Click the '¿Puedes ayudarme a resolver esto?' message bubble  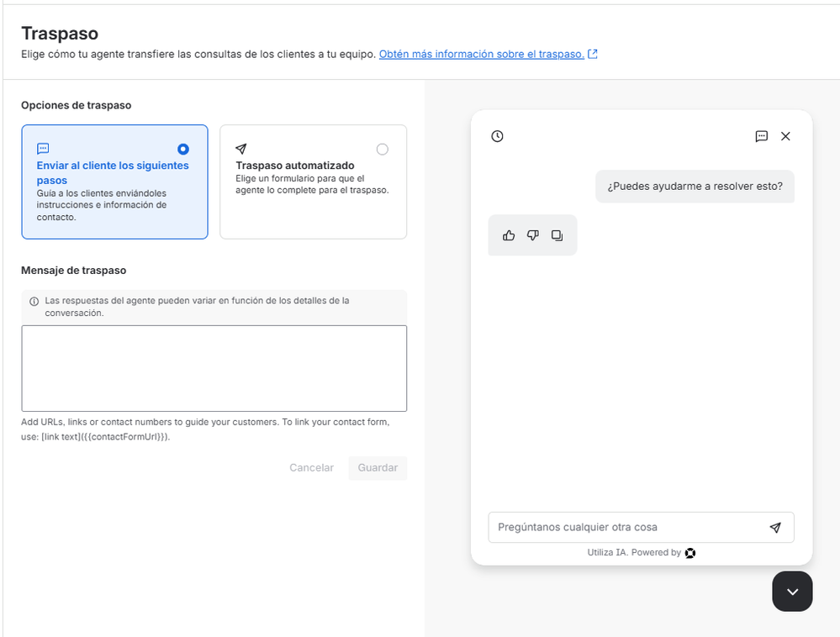(695, 187)
